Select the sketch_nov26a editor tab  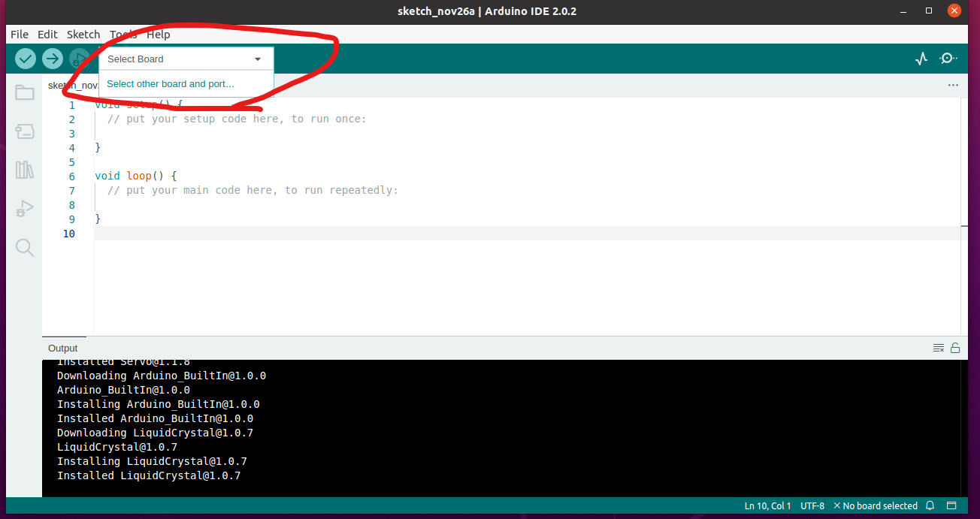point(73,86)
